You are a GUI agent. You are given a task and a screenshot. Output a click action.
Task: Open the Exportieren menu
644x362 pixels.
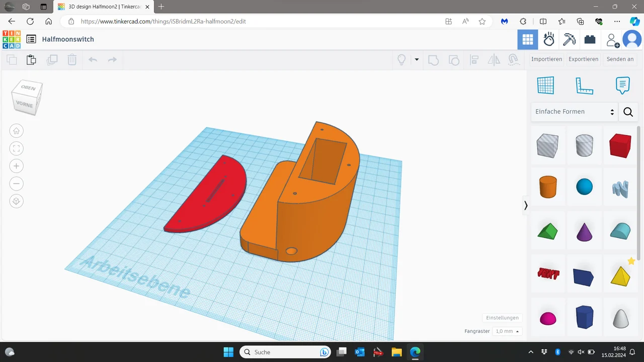(x=583, y=59)
